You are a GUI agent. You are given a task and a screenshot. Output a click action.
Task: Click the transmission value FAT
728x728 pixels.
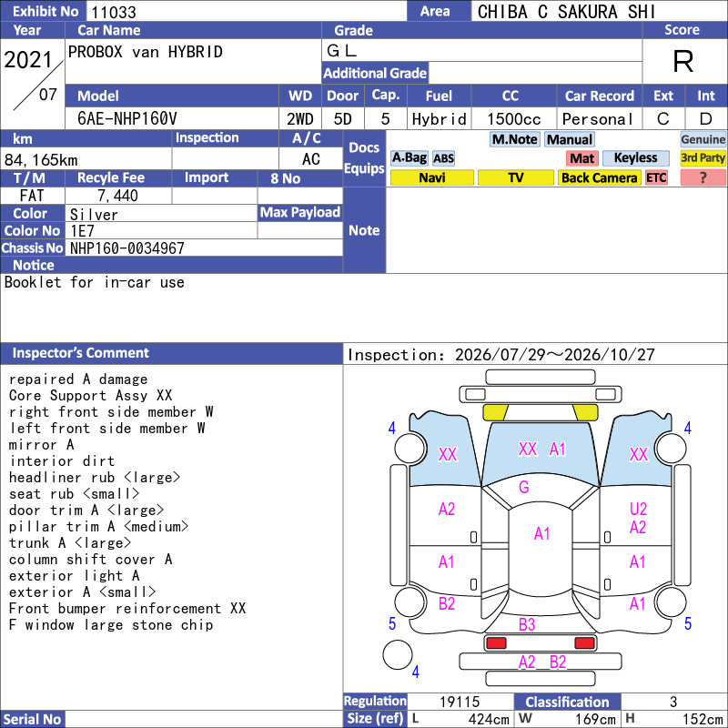click(x=32, y=196)
